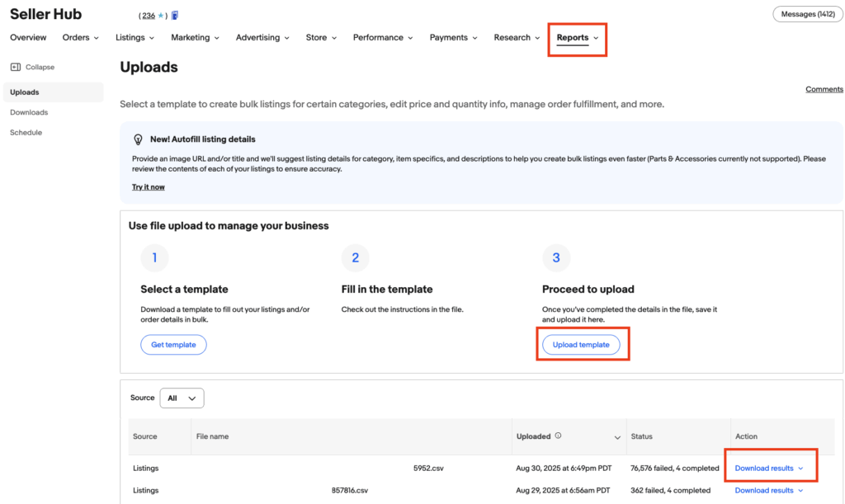This screenshot has width=845, height=504.
Task: Open the Orders menu
Action: [80, 38]
